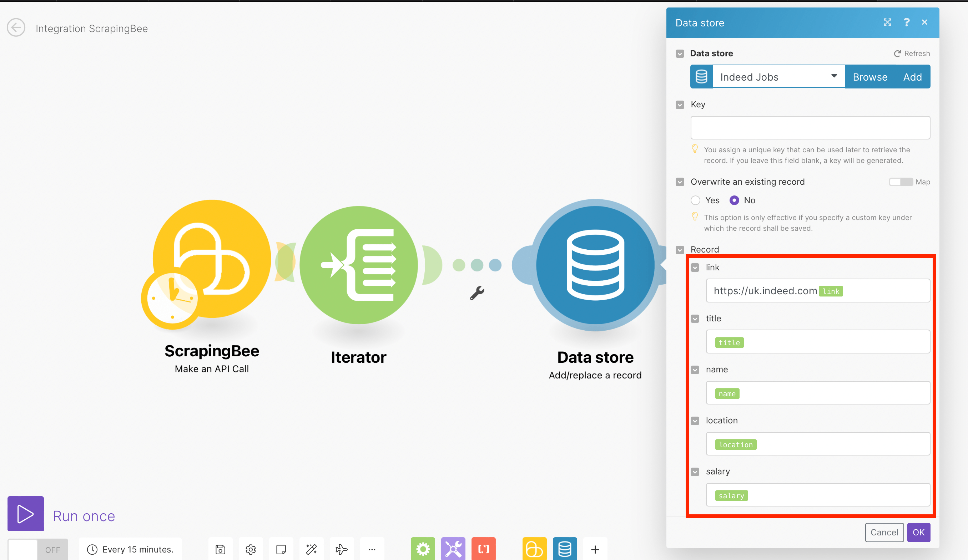
Task: Open scenario settings gear icon
Action: click(x=251, y=549)
